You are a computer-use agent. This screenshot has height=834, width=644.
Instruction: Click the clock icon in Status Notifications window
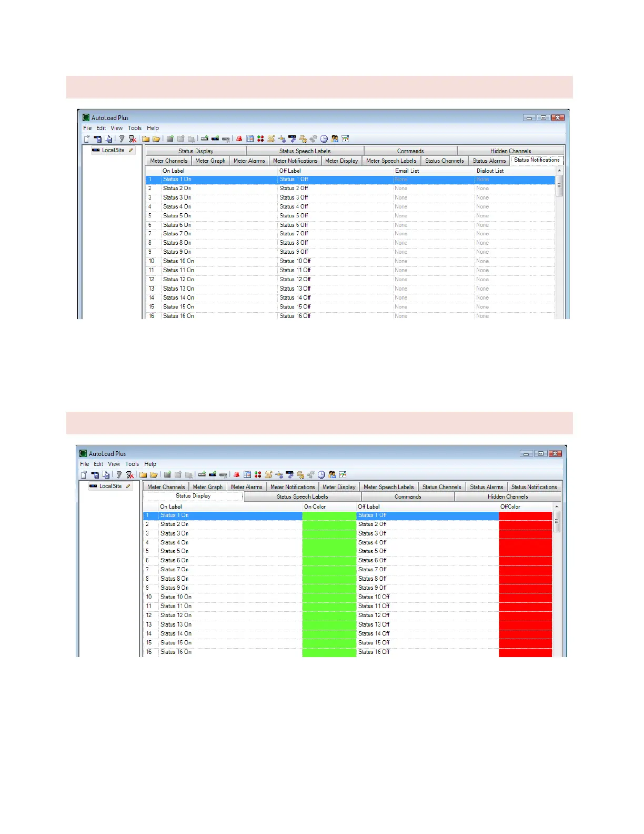[x=324, y=139]
